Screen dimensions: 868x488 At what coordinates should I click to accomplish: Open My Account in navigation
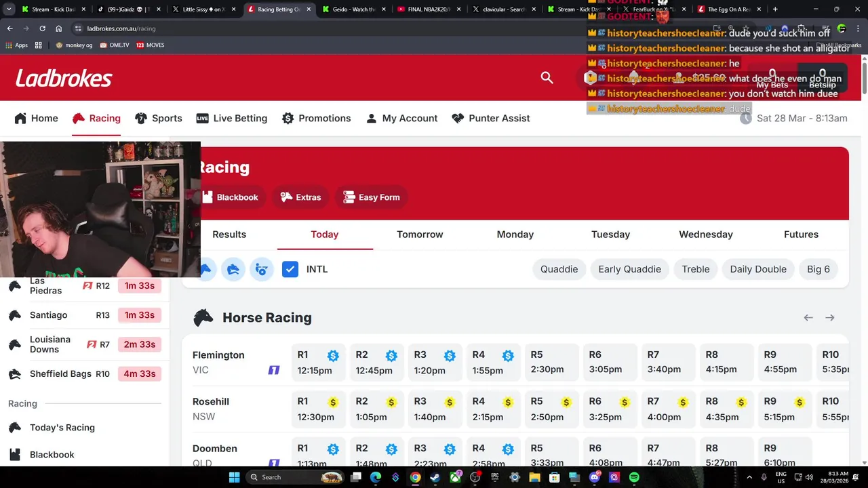pos(401,118)
